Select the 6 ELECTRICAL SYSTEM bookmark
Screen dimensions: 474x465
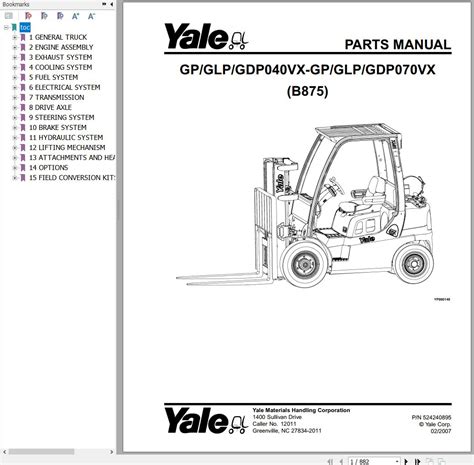click(x=64, y=87)
